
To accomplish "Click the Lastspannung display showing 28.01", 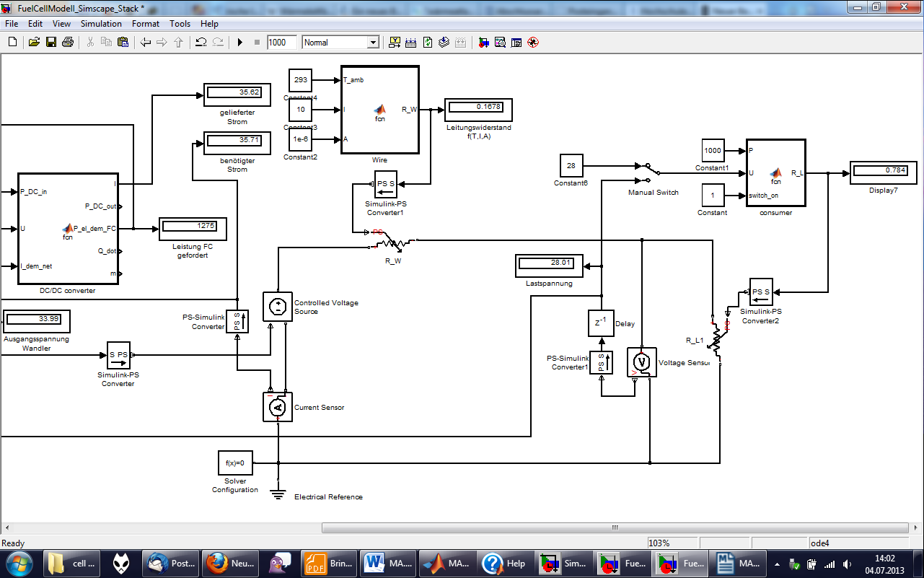I will [550, 266].
